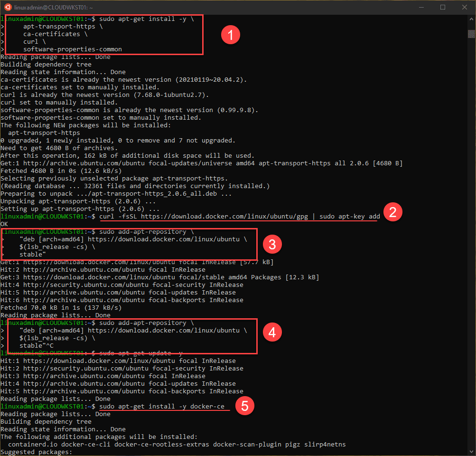476x456 pixels.
Task: Click 'Setting up apt-transport-https (2.0.6) ...'
Action: pos(80,209)
